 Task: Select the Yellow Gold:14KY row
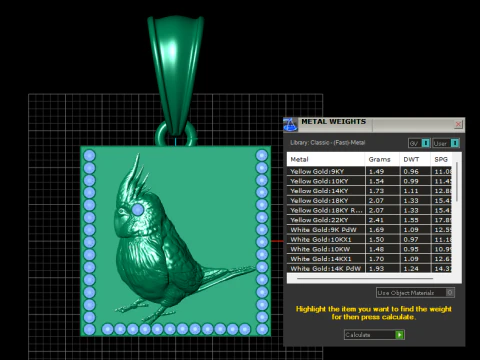click(x=369, y=191)
